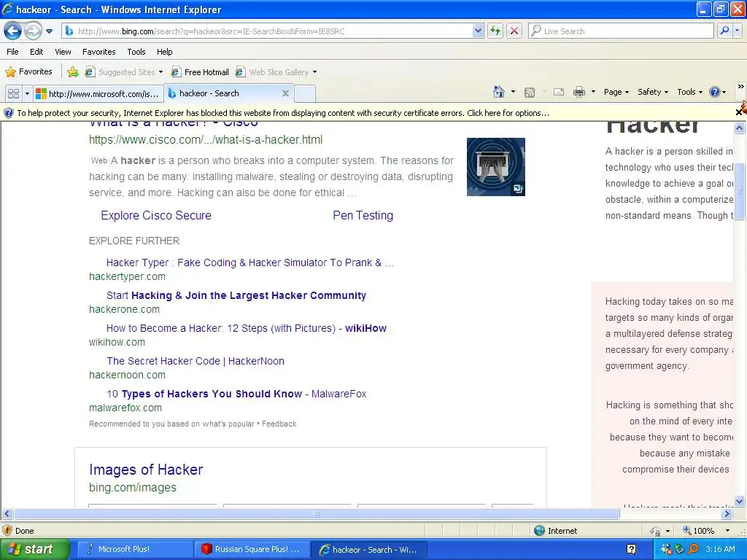747x560 pixels.
Task: Click the Cisco hacker laptop thumbnail
Action: tap(495, 167)
